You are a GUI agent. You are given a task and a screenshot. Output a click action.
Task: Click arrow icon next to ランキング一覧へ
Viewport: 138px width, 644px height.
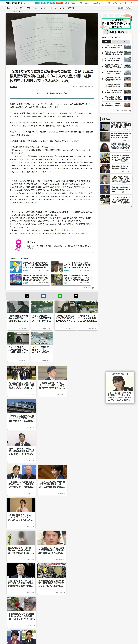point(130,111)
